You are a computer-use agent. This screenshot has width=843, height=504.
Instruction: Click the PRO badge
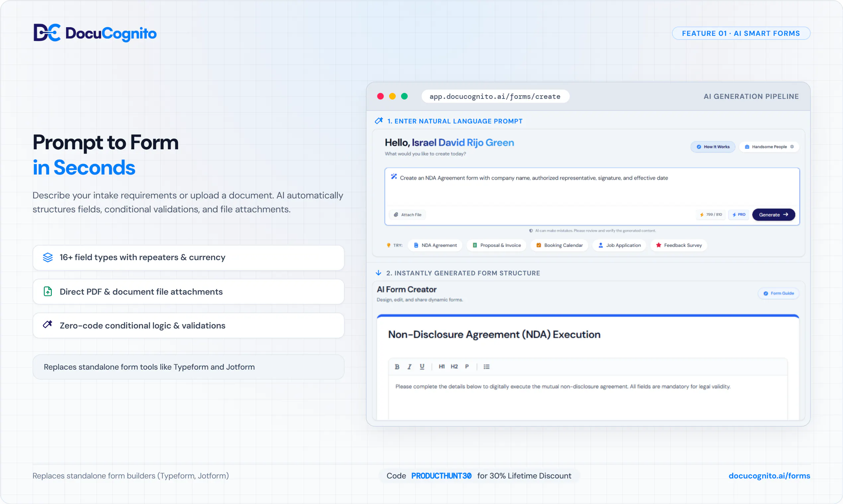coord(739,215)
